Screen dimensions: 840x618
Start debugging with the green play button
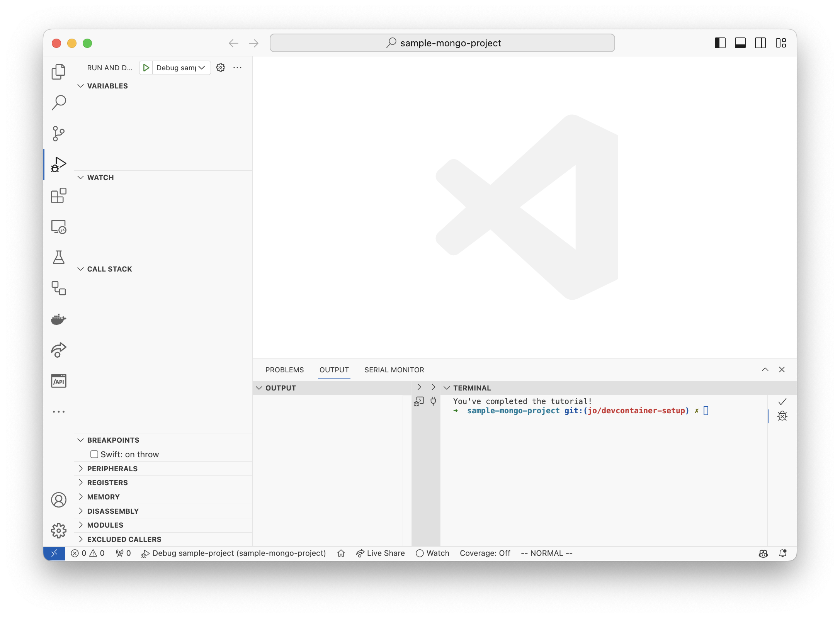click(146, 68)
